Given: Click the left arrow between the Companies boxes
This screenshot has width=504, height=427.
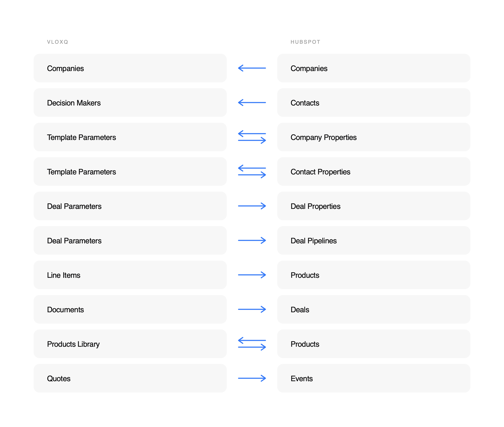Looking at the screenshot, I should [252, 68].
